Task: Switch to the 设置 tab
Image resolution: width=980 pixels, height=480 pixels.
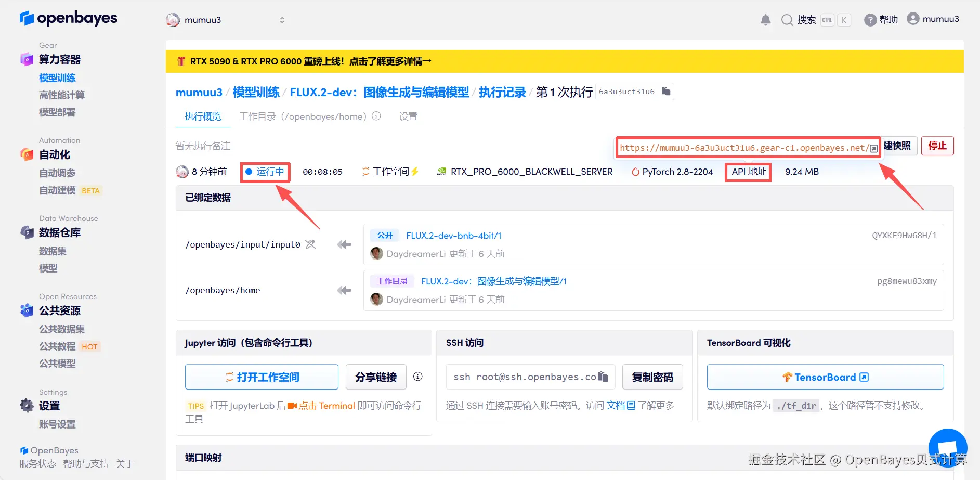Action: coord(408,116)
